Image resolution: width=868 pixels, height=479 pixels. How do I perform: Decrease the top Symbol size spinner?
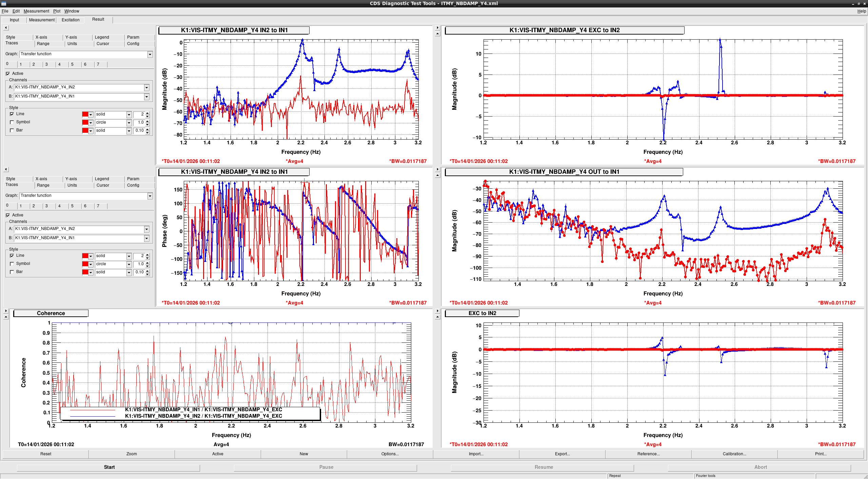pos(147,124)
